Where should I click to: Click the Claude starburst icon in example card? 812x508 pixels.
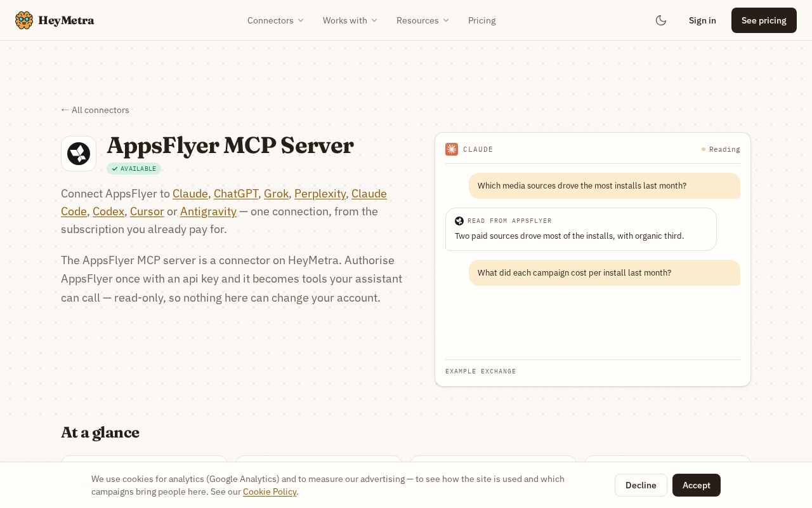[452, 149]
